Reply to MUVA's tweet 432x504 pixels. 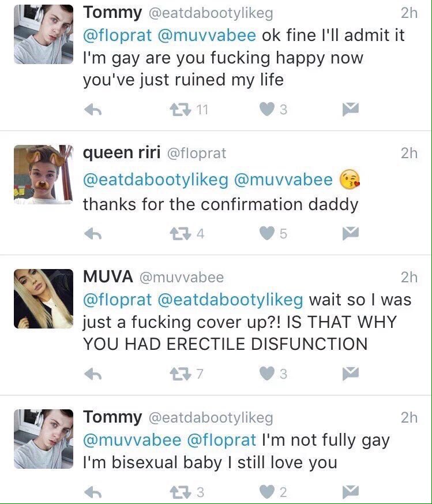93,374
